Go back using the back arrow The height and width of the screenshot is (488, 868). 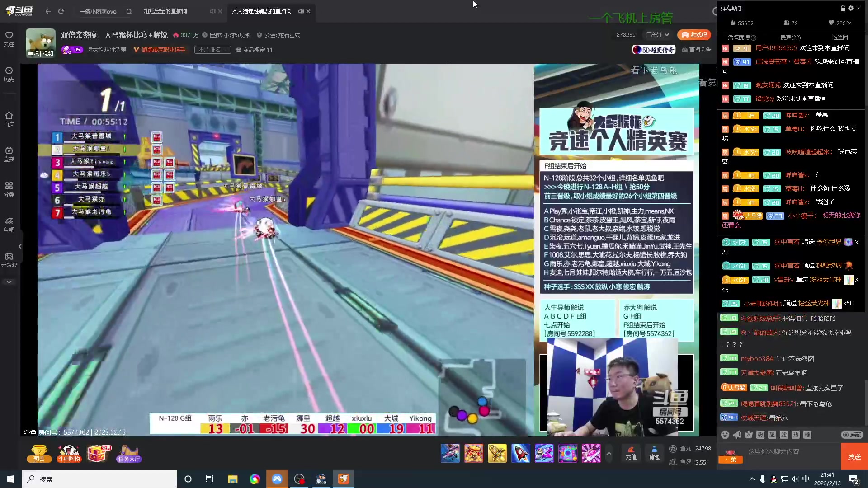pyautogui.click(x=48, y=11)
